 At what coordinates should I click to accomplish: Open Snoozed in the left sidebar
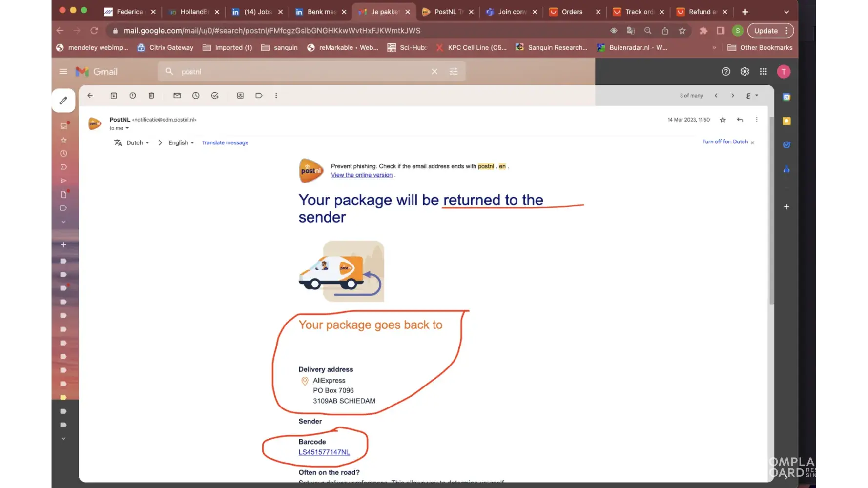(63, 154)
